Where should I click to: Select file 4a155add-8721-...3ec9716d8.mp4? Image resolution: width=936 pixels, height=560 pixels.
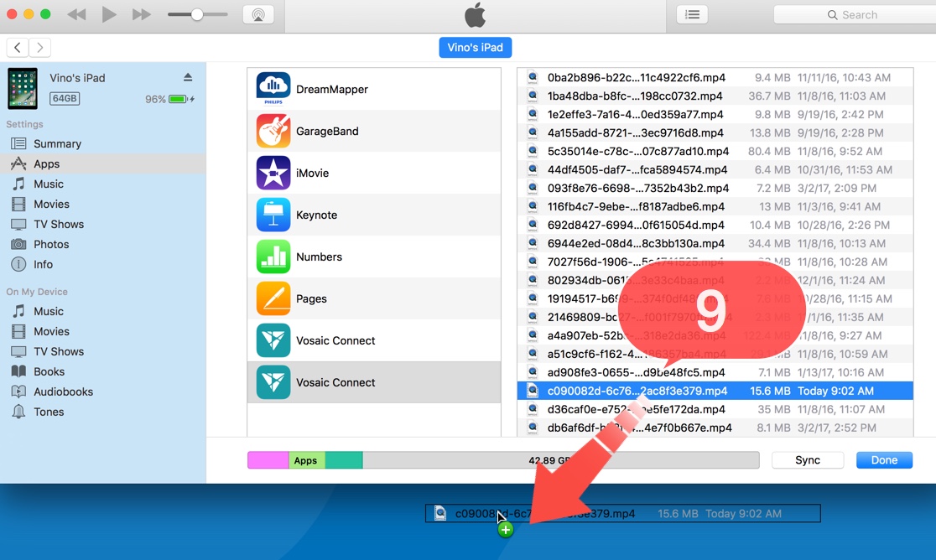pyautogui.click(x=715, y=133)
